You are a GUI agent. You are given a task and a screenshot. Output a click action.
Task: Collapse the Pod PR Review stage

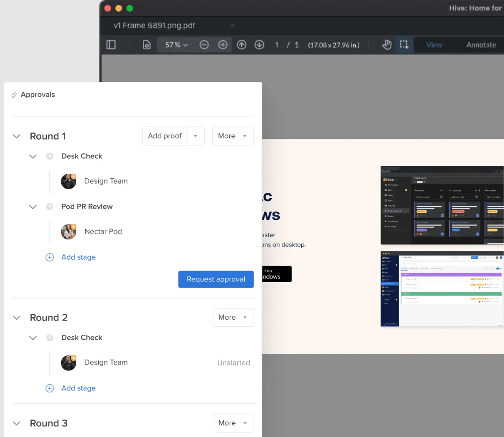click(33, 207)
